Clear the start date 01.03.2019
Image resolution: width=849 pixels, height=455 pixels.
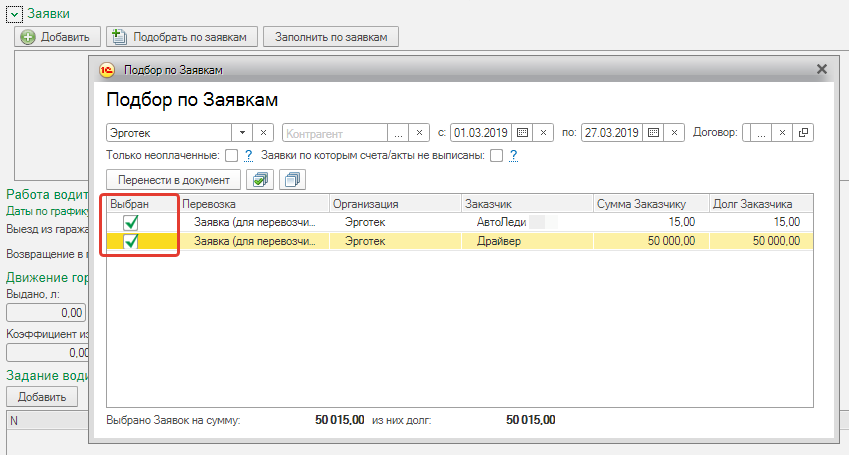click(543, 133)
